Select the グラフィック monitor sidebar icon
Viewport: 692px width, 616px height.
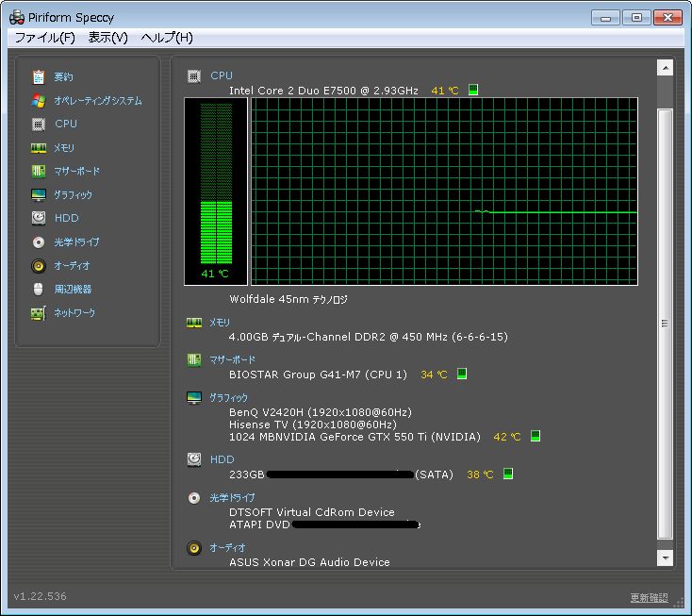(39, 194)
